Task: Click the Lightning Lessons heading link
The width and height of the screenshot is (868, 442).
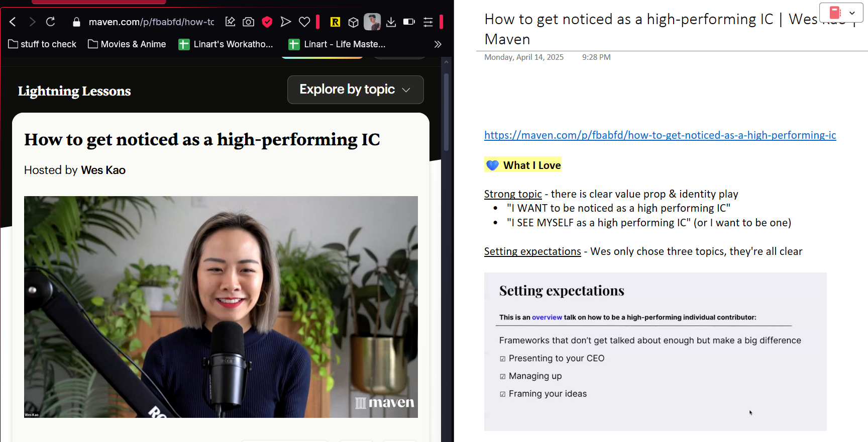Action: coord(74,91)
